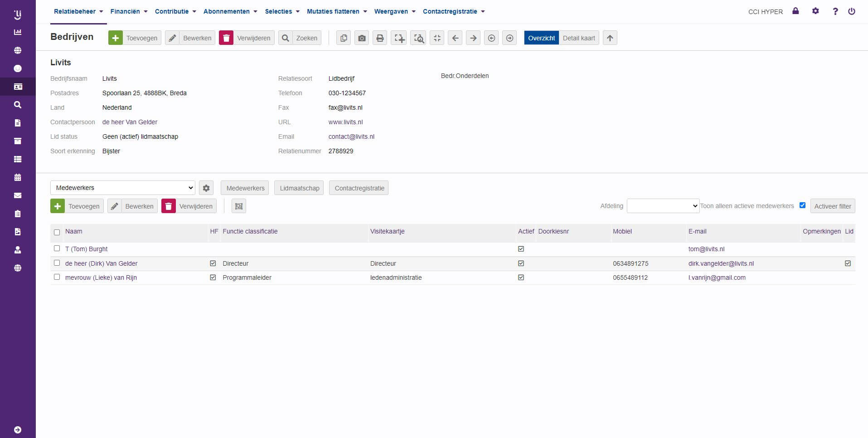Screen dimensions: 868x438
Task: Open the Afdeling dropdown
Action: pos(663,206)
